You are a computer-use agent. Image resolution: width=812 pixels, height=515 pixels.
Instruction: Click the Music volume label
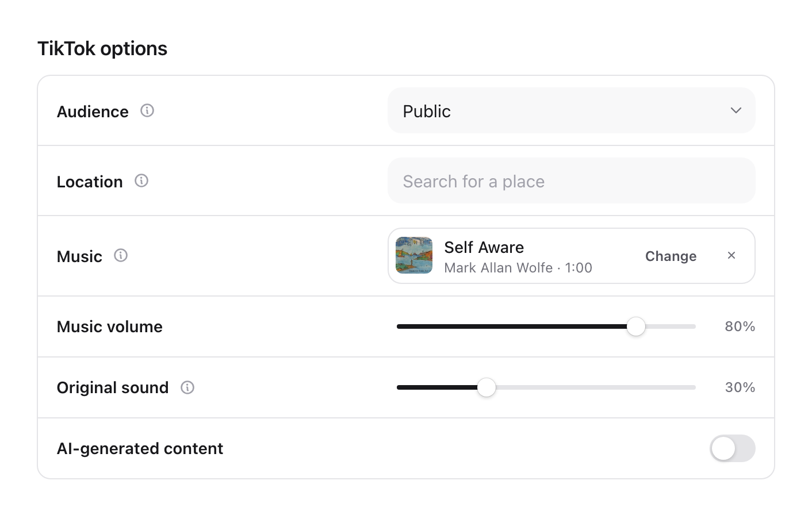pos(109,326)
